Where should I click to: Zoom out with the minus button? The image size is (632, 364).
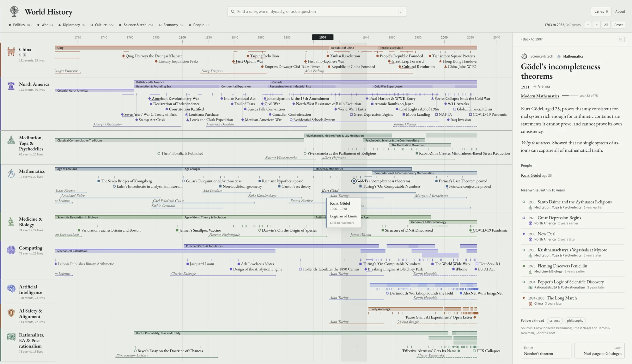click(x=588, y=25)
